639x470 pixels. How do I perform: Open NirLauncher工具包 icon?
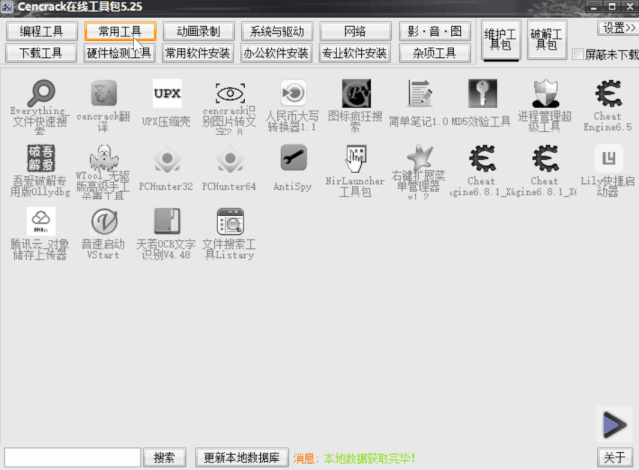coord(356,158)
